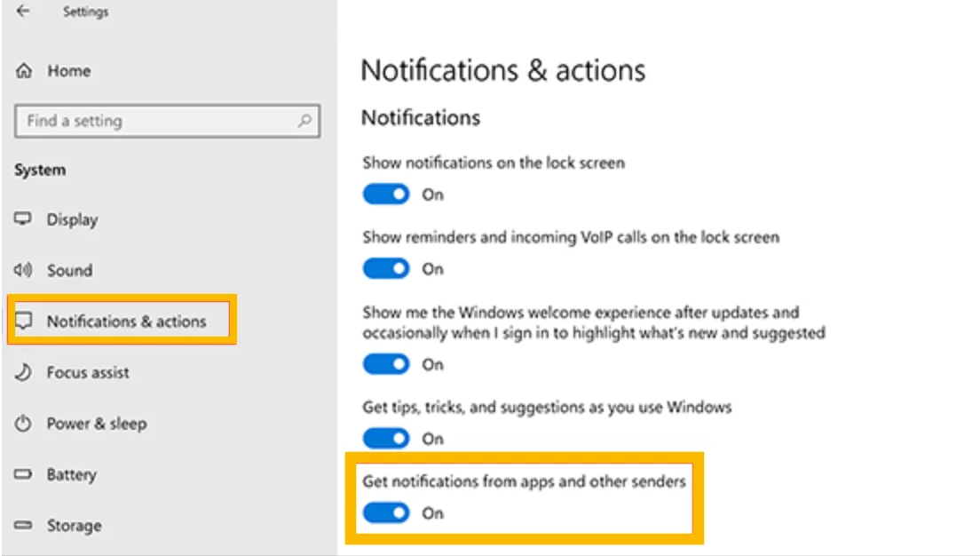This screenshot has height=556, width=980.
Task: Click 'Show me the Windows welcome experience' label
Action: pyautogui.click(x=594, y=322)
